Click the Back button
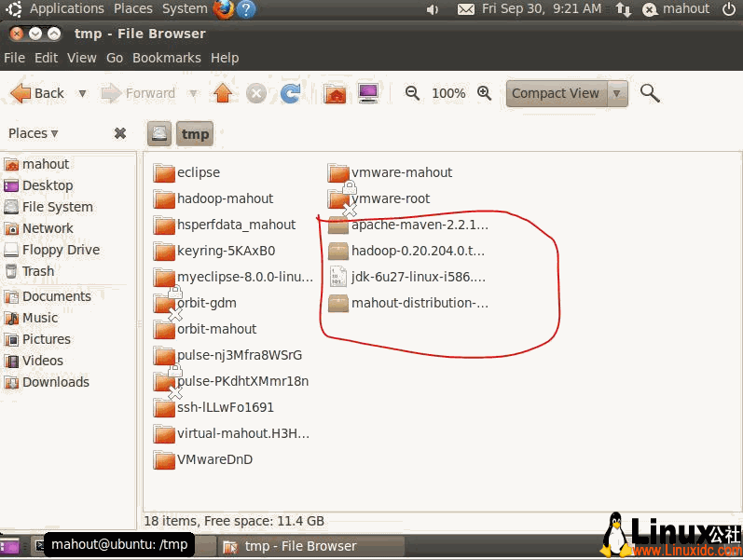 click(38, 93)
